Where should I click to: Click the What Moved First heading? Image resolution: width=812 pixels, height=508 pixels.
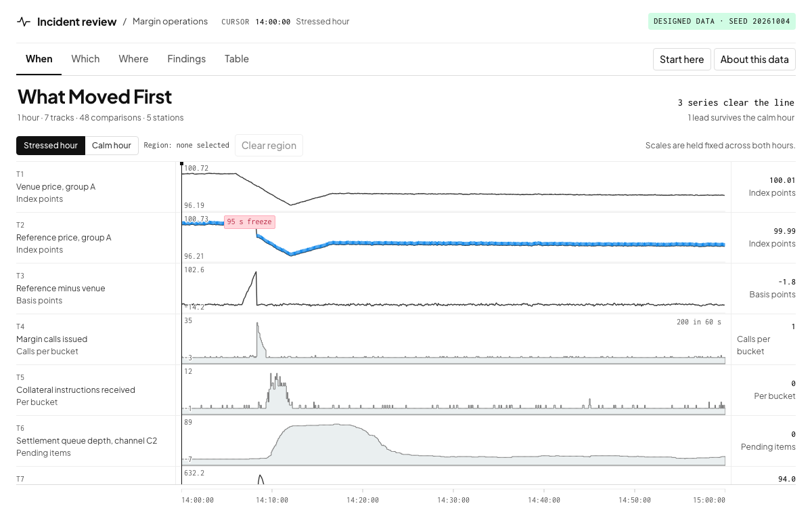coord(95,97)
